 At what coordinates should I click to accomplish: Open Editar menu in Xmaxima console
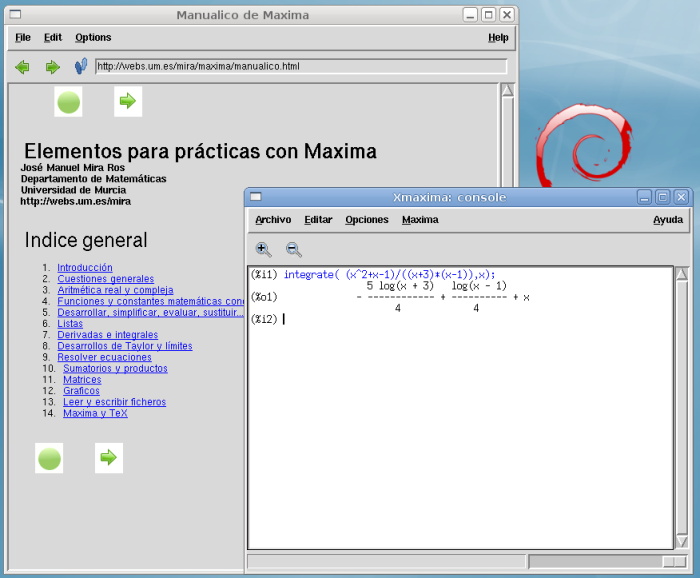pyautogui.click(x=318, y=220)
